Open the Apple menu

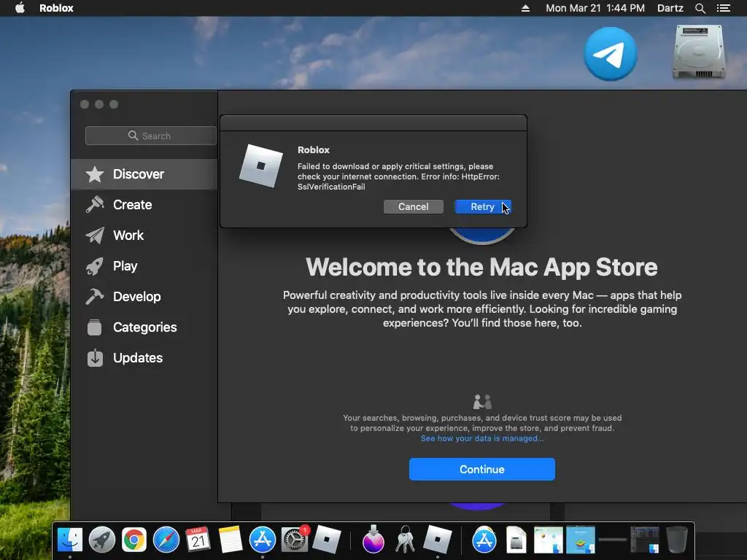(20, 8)
